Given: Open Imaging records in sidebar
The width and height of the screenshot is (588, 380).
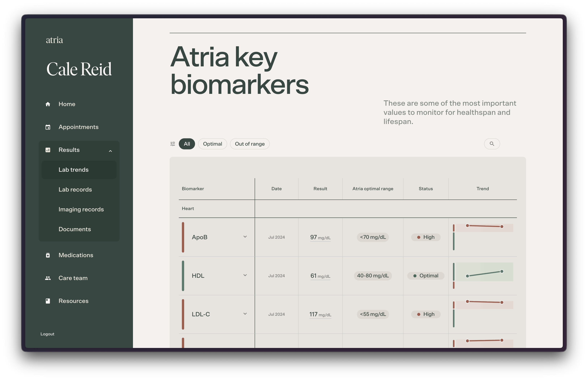Looking at the screenshot, I should click(81, 209).
